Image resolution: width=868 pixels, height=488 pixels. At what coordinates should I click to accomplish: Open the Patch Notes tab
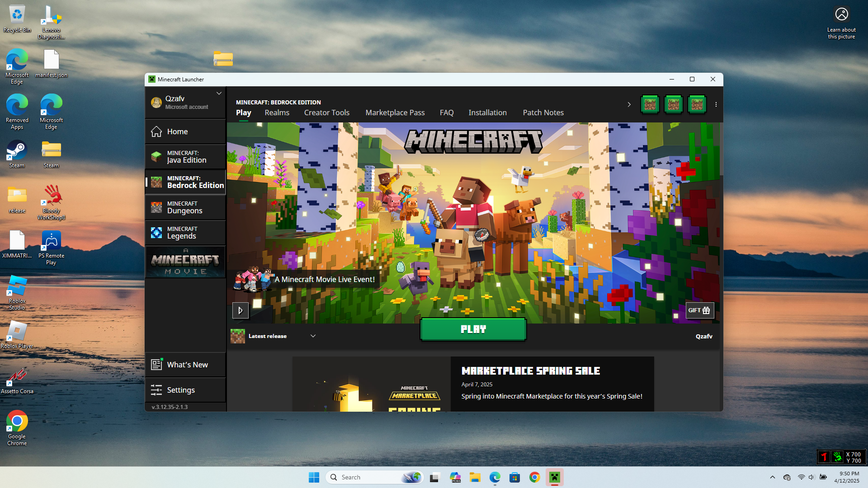coord(543,113)
